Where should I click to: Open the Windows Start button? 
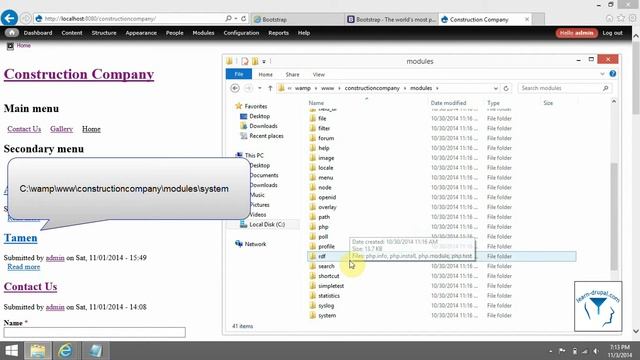pyautogui.click(x=11, y=351)
